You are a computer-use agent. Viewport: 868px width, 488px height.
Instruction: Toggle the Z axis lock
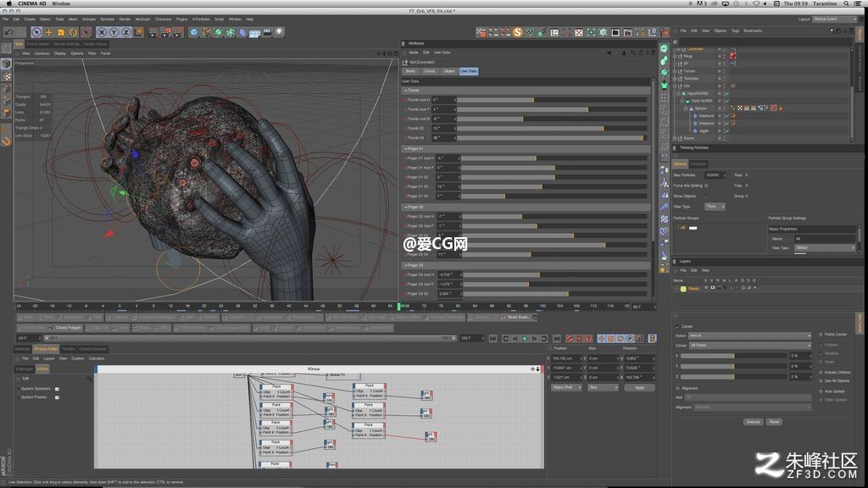point(125,33)
